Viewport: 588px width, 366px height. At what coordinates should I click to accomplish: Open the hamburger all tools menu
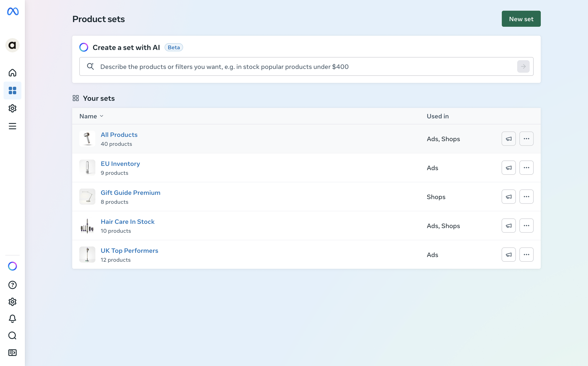coord(12,126)
